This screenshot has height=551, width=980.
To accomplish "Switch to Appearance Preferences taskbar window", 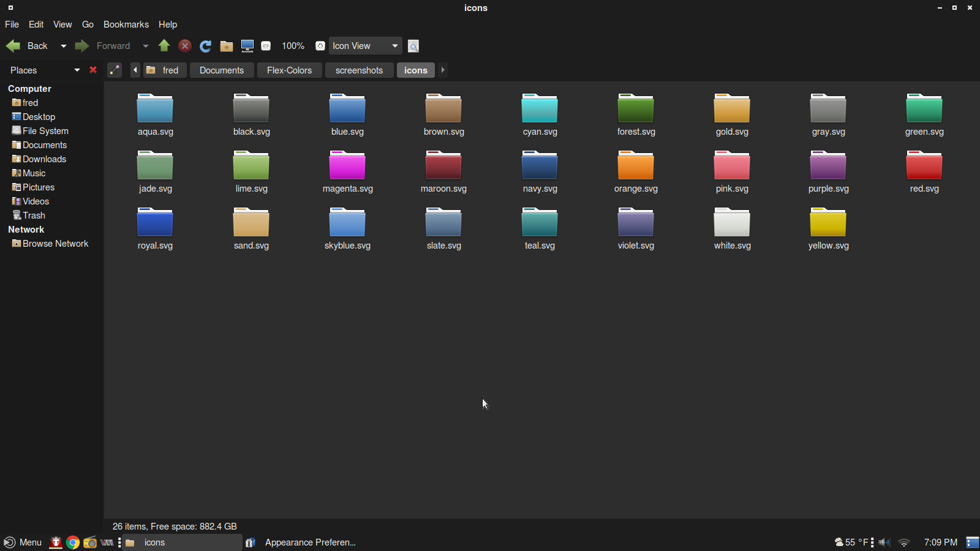I will (x=301, y=542).
